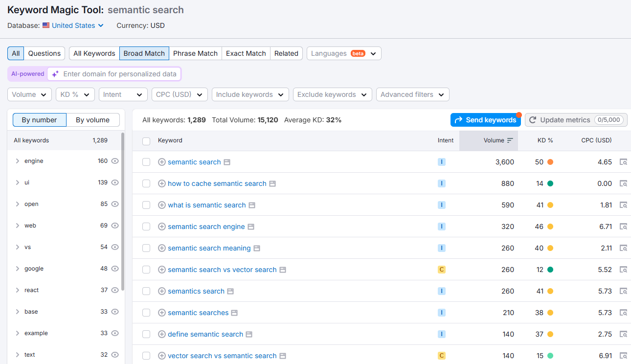
Task: Add 'vector search vs semantic search' plus icon
Action: point(162,356)
